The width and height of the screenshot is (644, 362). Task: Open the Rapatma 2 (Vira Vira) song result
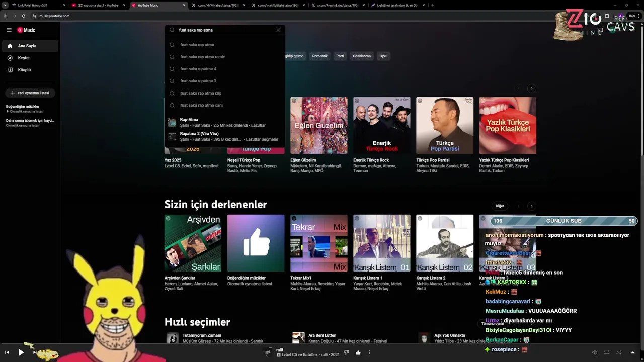coord(225,136)
